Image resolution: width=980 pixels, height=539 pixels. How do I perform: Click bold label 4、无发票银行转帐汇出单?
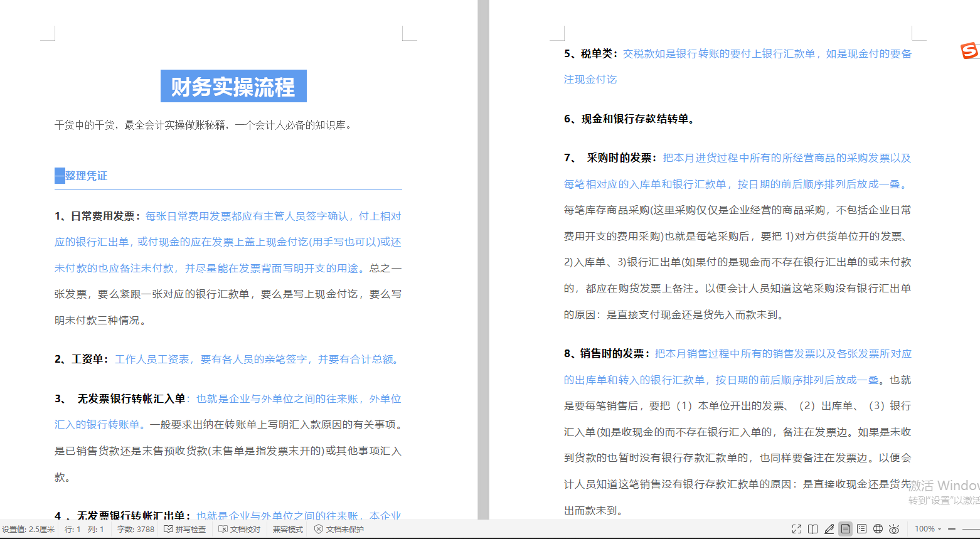click(x=123, y=516)
